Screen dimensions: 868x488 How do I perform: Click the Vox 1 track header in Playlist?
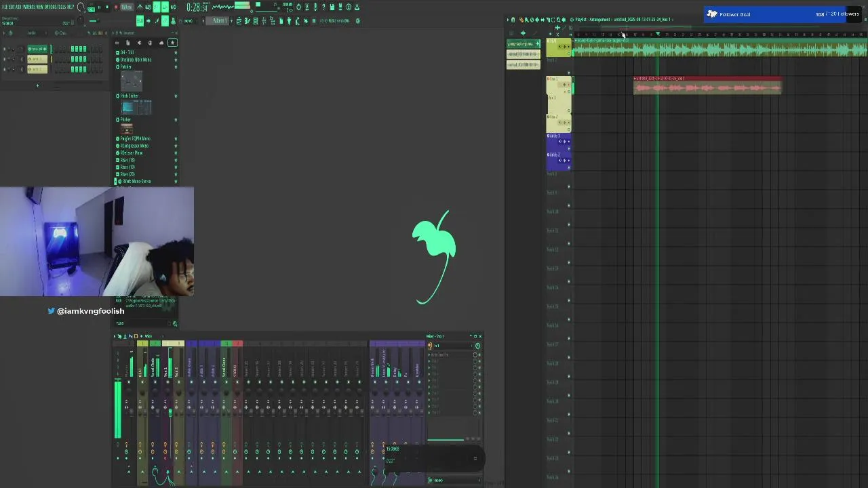[559, 85]
